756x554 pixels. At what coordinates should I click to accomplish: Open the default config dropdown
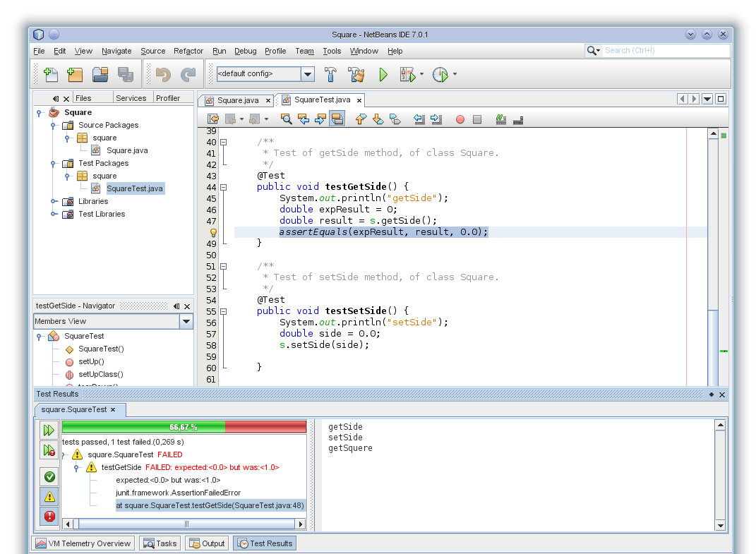(308, 74)
